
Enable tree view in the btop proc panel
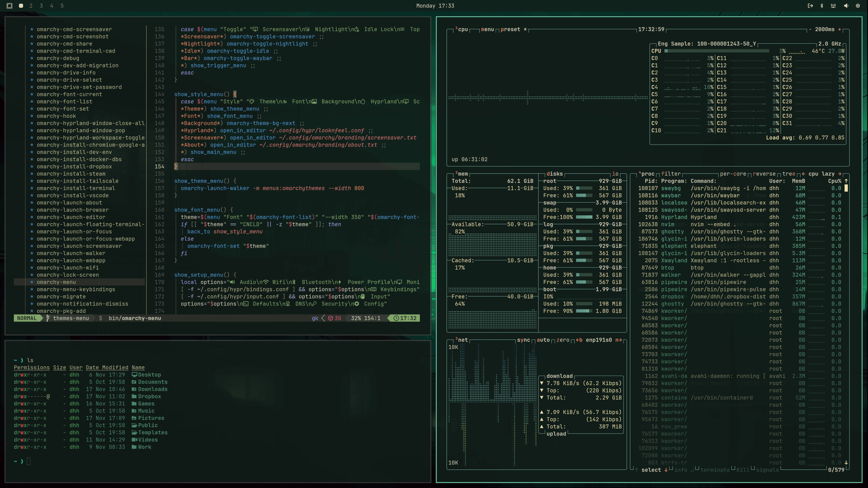coord(788,174)
